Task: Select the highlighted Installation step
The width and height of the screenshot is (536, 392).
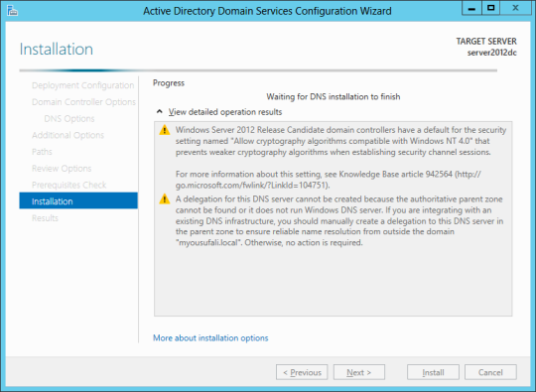Action: click(x=78, y=200)
